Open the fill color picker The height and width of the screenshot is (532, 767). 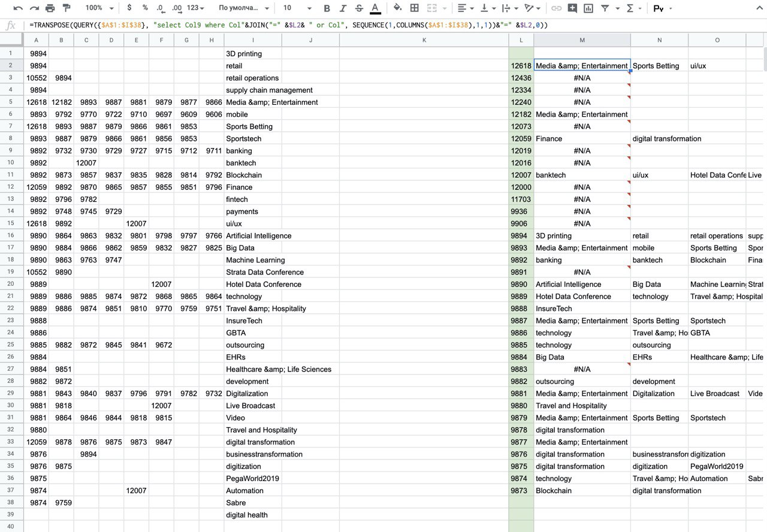(398, 8)
